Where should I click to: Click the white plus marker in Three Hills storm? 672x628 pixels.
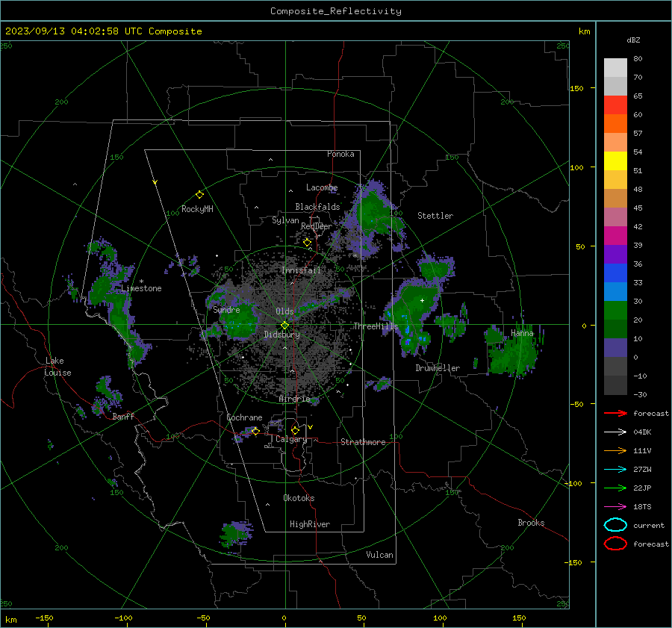click(422, 300)
